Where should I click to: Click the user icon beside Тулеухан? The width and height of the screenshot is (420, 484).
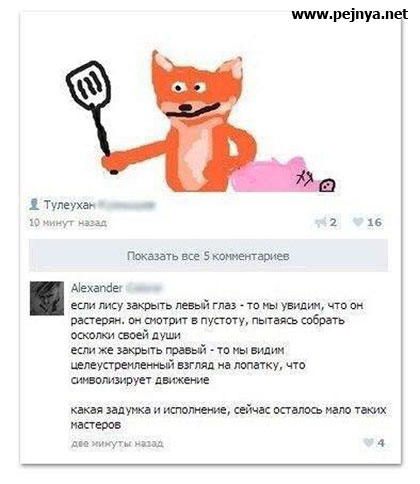[34, 204]
